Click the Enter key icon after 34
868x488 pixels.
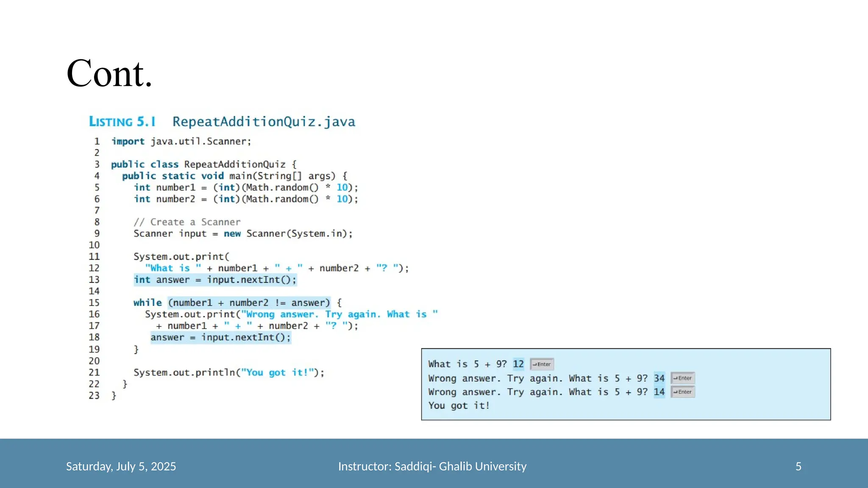point(682,378)
